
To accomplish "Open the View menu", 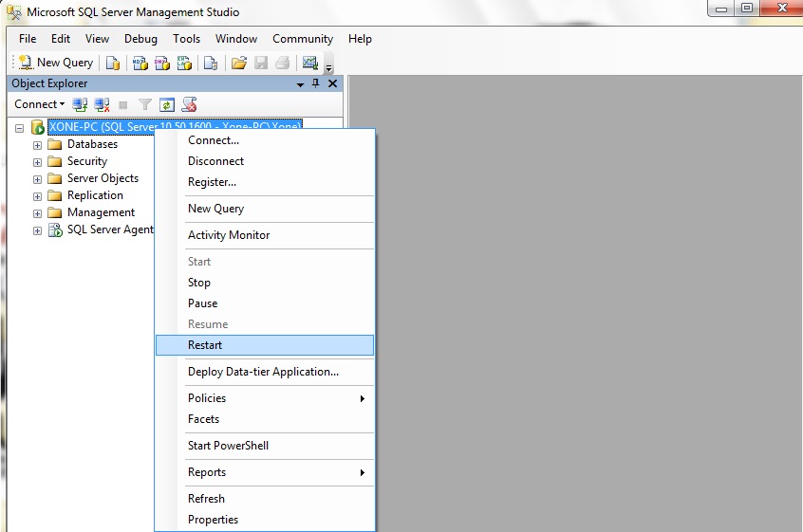I will 98,39.
